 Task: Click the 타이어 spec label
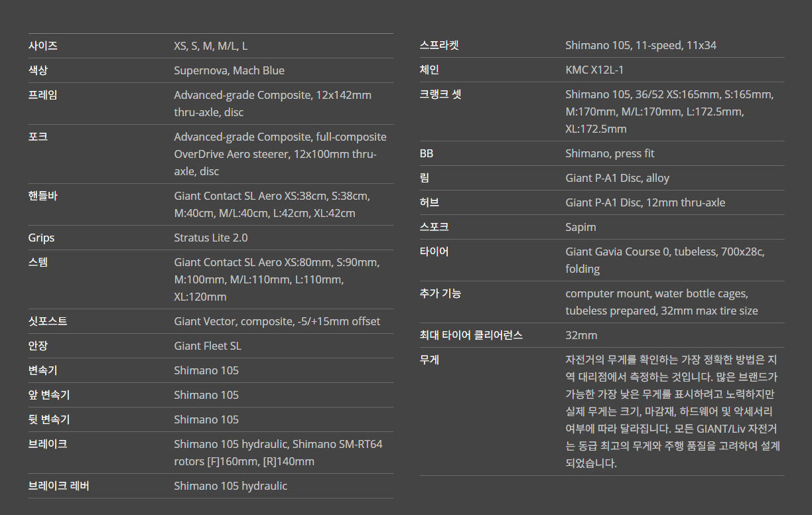[434, 252]
